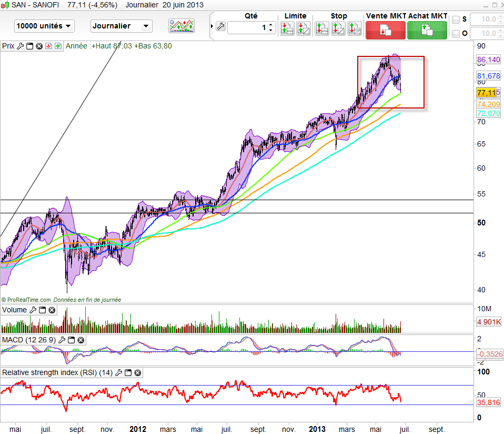Enable the S checkbox

pos(456,20)
